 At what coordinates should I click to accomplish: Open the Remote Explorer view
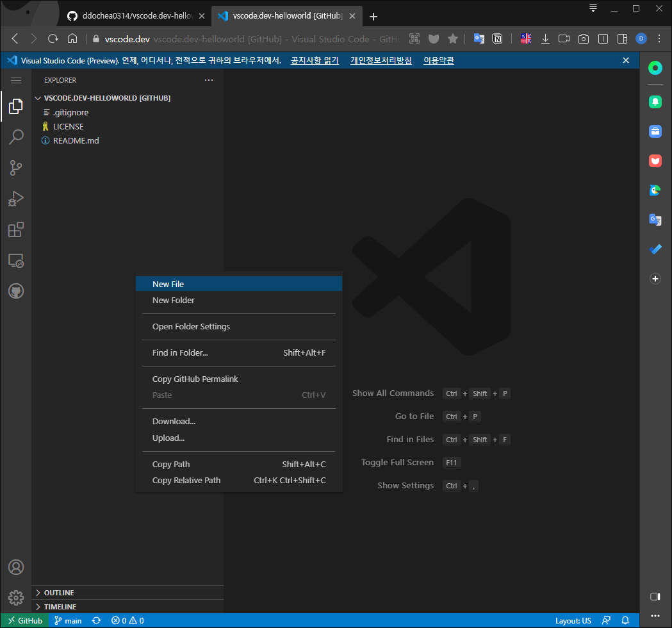(x=16, y=261)
